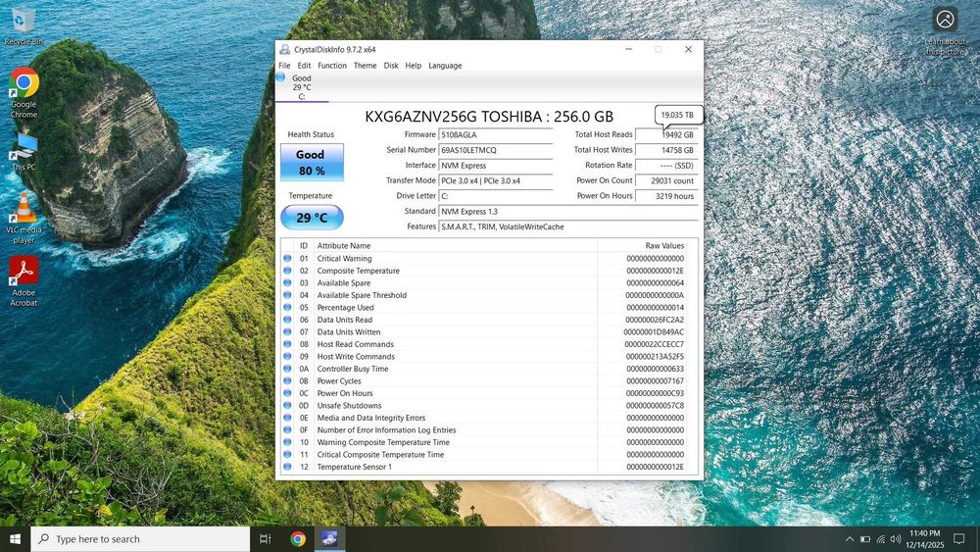Switch to Chrome in the taskbar
This screenshot has width=980, height=552.
coord(298,539)
